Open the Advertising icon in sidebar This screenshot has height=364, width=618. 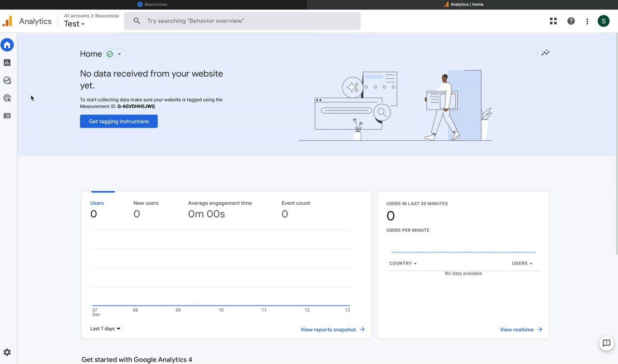7,98
